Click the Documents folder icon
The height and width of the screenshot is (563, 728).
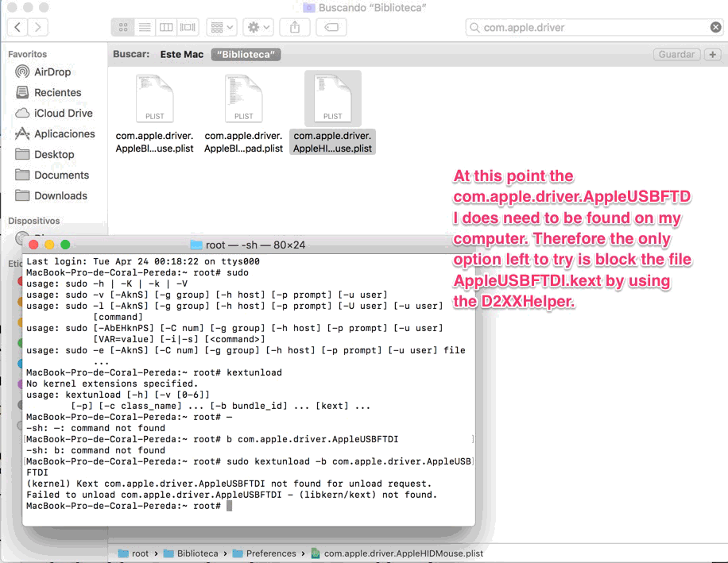[x=22, y=175]
